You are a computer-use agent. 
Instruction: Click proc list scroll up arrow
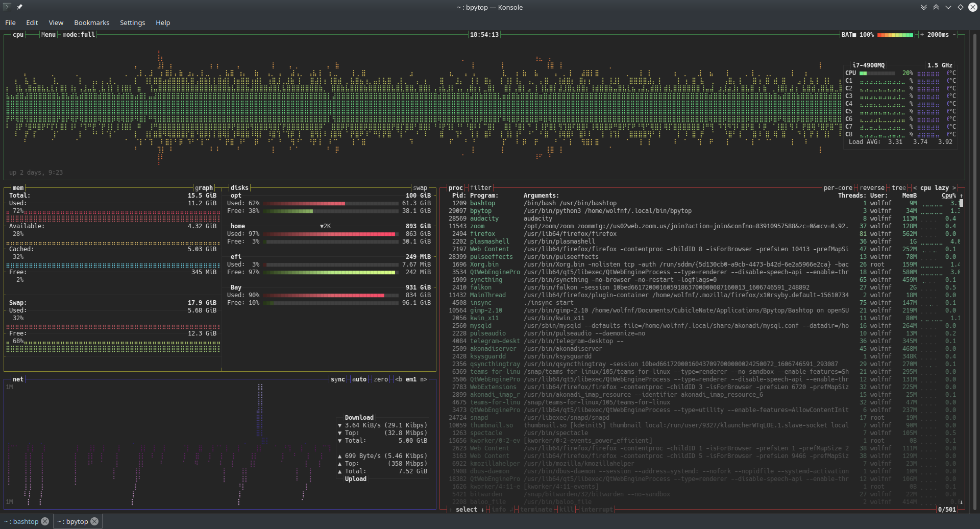[961, 196]
